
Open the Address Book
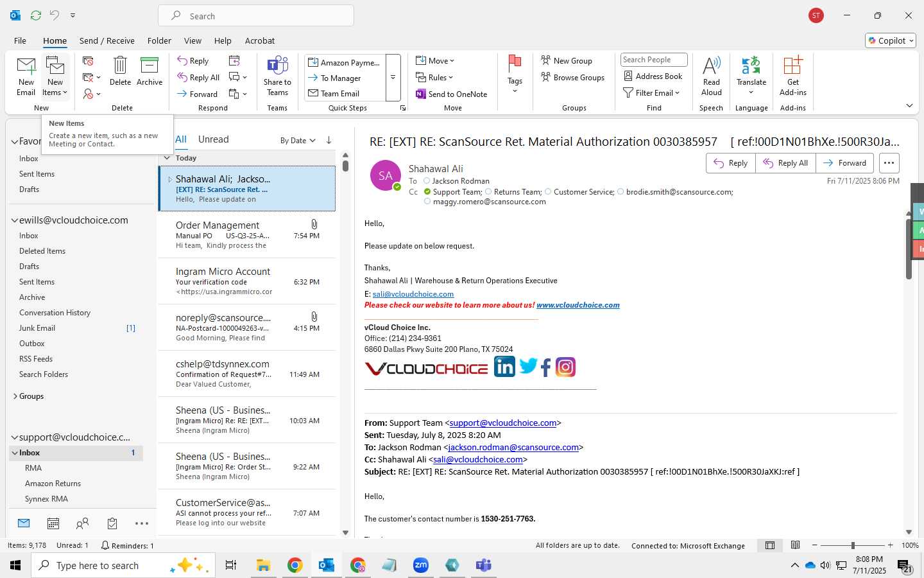653,76
